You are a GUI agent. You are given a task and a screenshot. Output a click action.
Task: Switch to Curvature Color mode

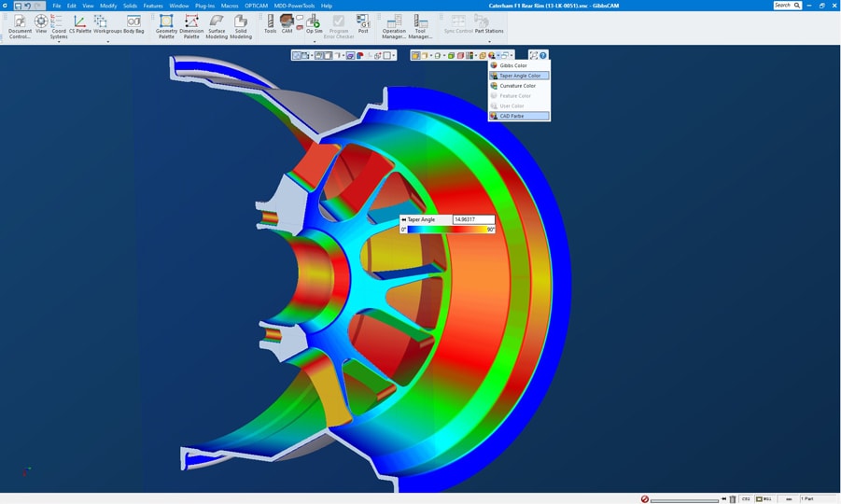tap(517, 86)
